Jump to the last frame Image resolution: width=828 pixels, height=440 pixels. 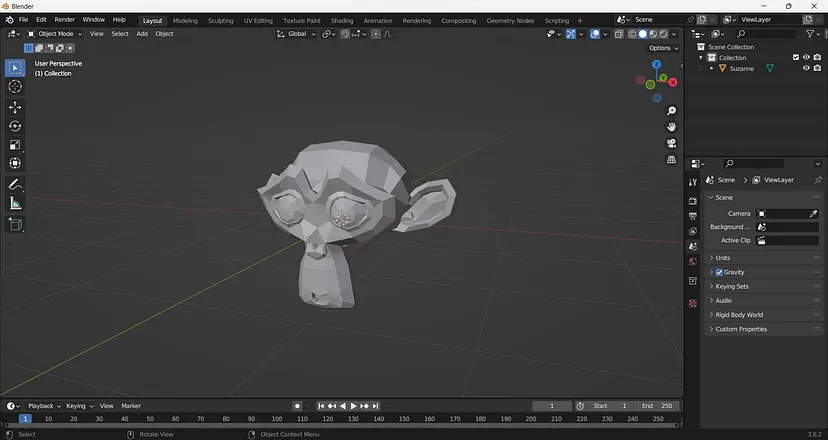click(x=375, y=406)
